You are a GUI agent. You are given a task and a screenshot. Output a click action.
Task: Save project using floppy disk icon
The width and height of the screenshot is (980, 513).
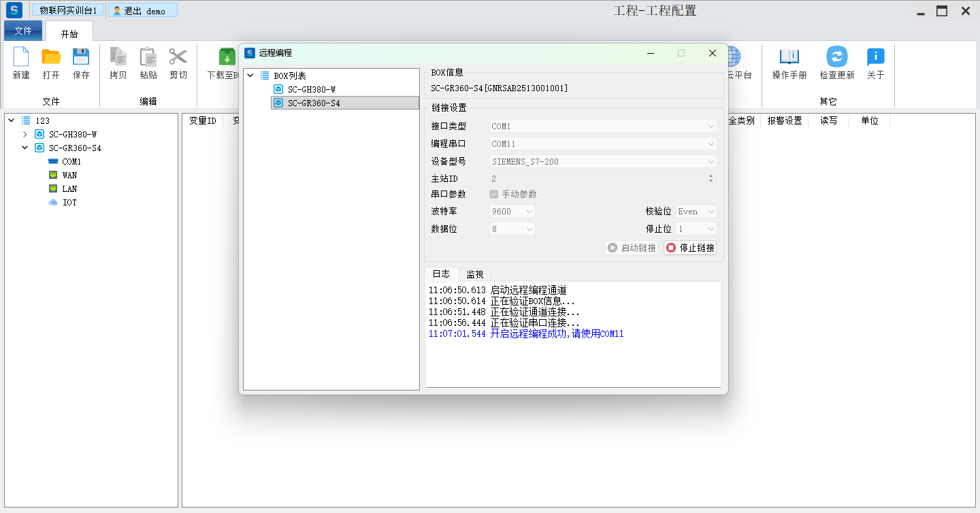[x=81, y=57]
